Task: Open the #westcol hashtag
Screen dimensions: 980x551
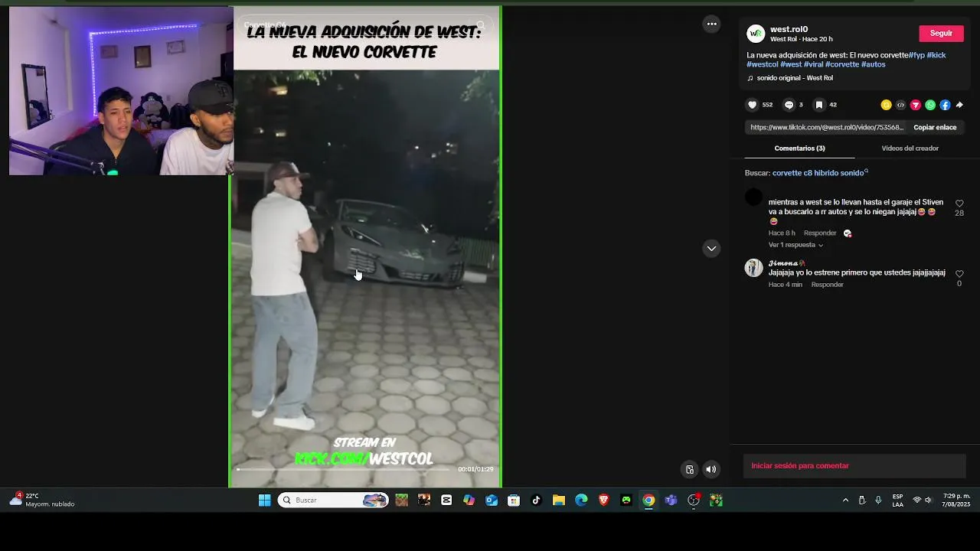Action: click(x=763, y=64)
